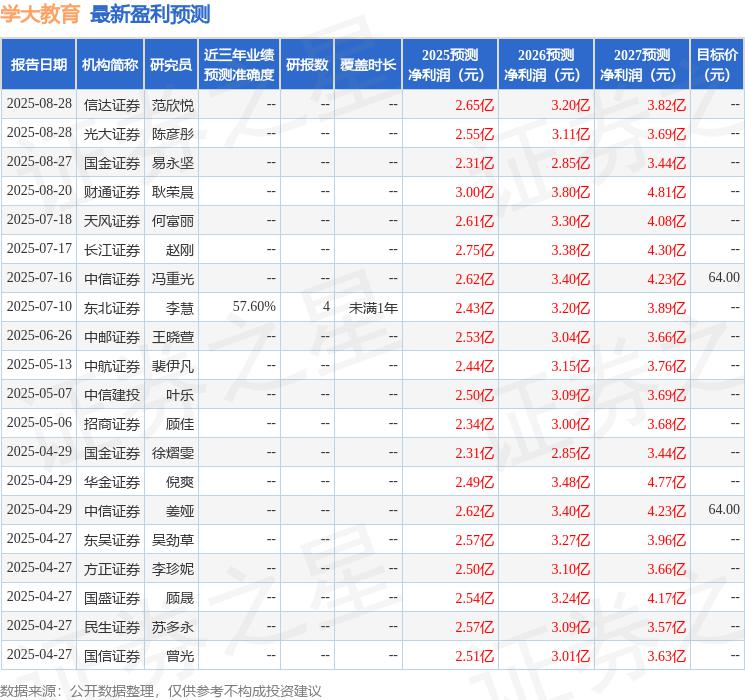This screenshot has height=700, width=745.
Task: Select the 中航证券 cell
Action: [x=112, y=366]
